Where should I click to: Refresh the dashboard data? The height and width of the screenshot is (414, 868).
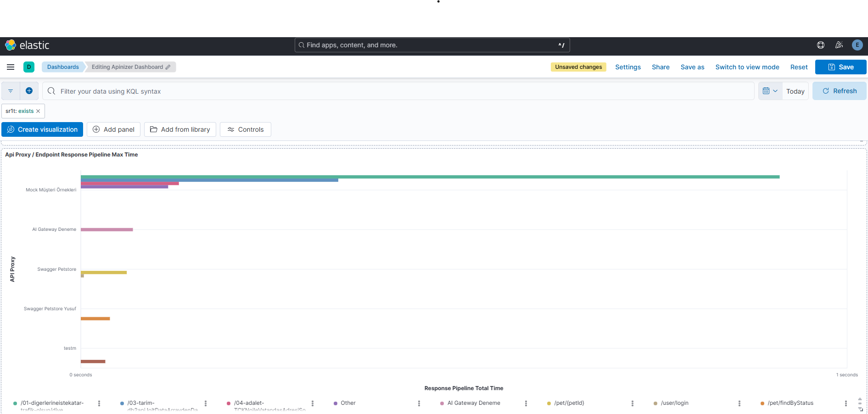click(840, 91)
